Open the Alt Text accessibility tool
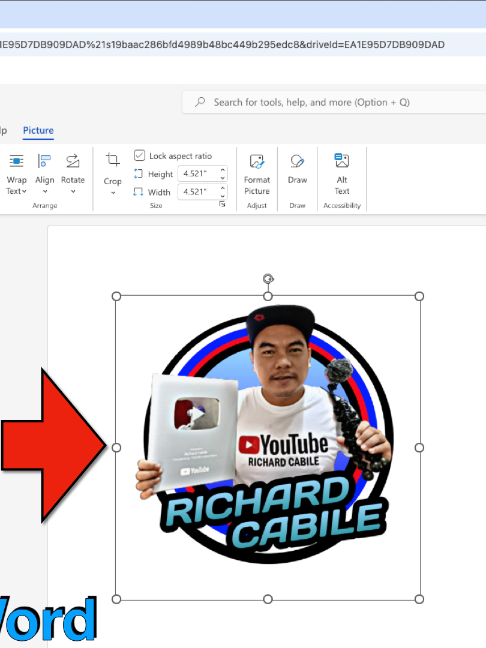This screenshot has height=648, width=486. 342,174
